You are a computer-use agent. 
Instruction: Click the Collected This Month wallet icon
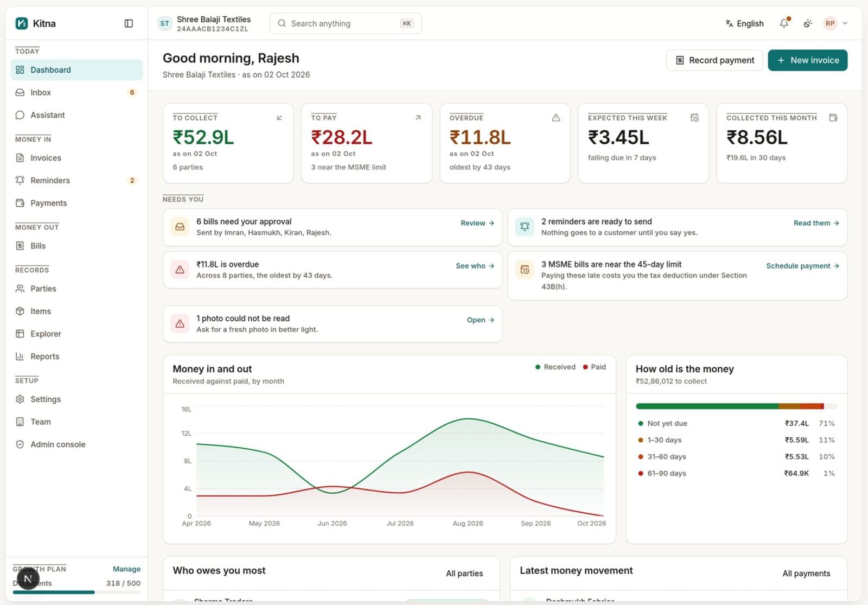pyautogui.click(x=833, y=118)
